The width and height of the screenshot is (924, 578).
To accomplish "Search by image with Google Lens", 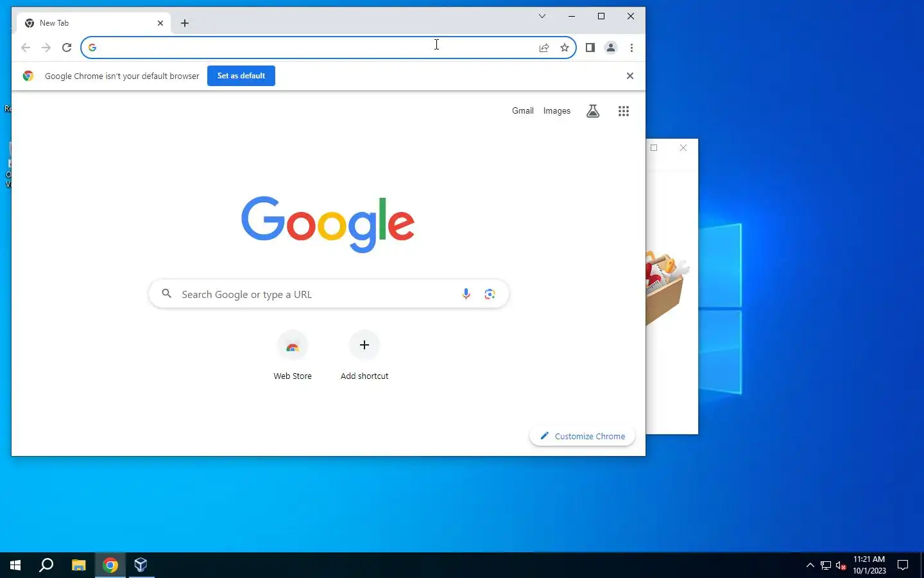I will pos(490,294).
